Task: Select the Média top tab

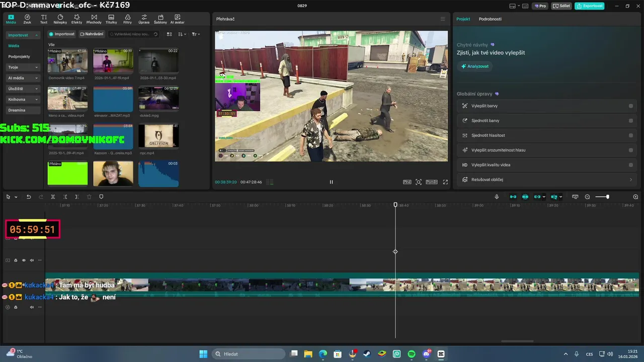Action: pos(11,19)
